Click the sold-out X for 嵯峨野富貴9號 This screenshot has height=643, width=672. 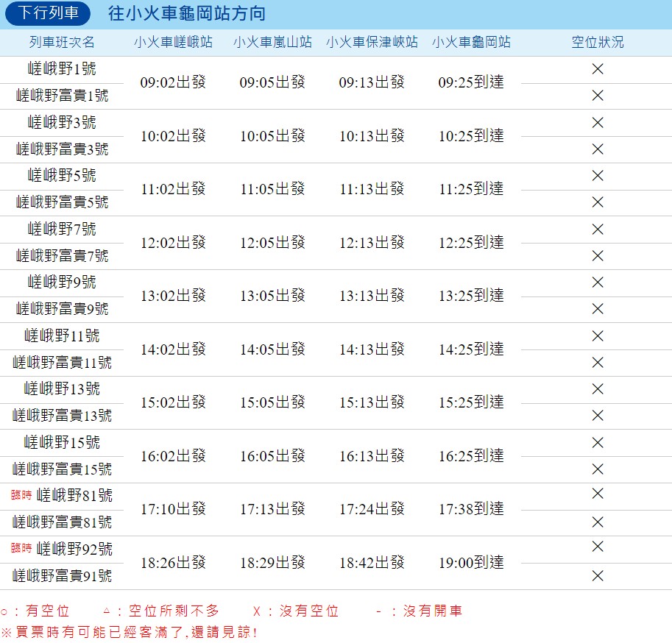pos(598,308)
